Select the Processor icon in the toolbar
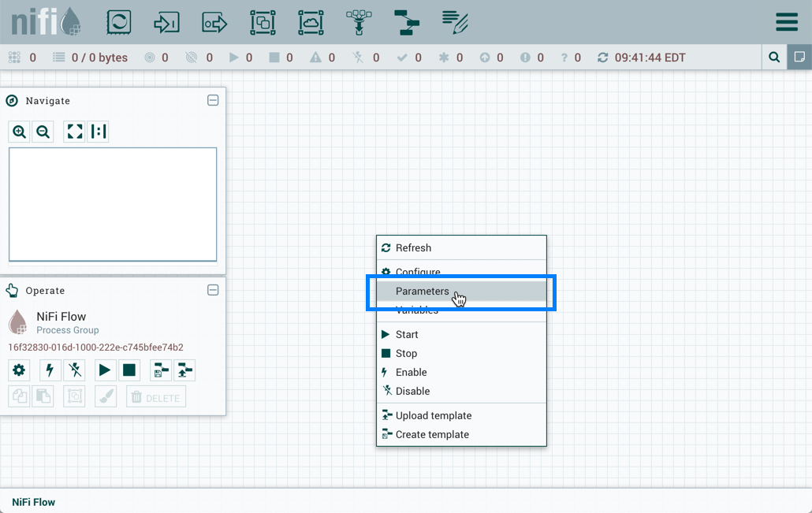Image resolution: width=812 pixels, height=513 pixels. pyautogui.click(x=119, y=22)
